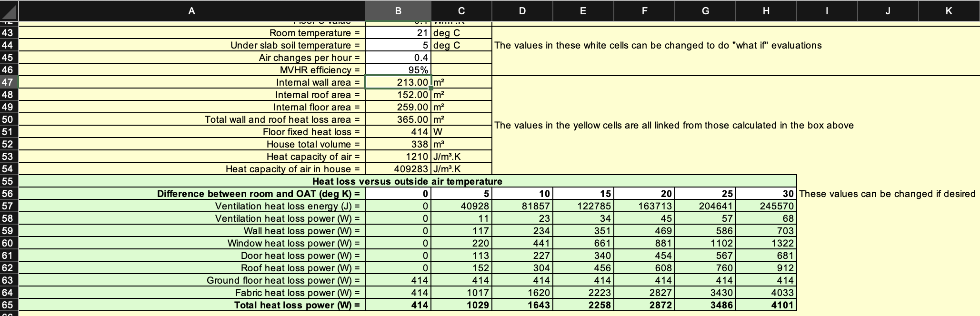
Task: Select the Window heat loss value 1322
Action: [766, 243]
